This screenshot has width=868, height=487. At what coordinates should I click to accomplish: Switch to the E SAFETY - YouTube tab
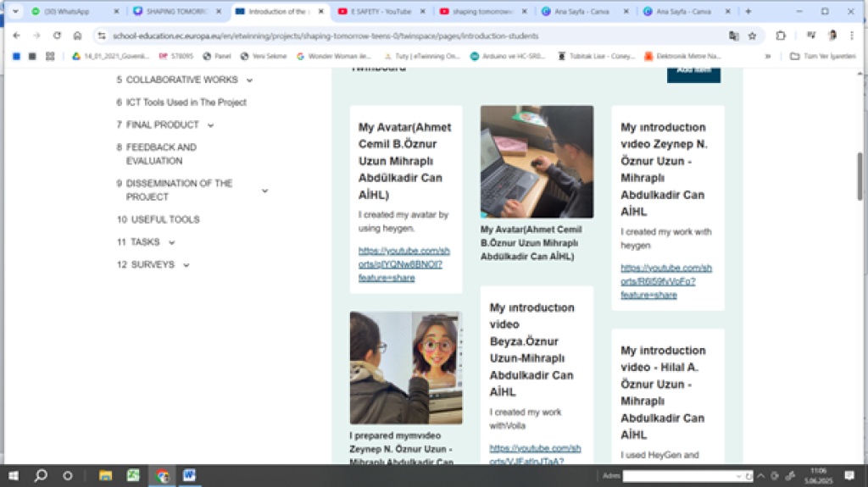pos(379,12)
